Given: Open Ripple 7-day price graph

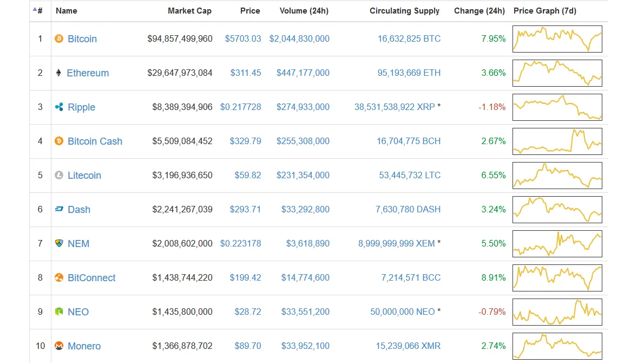Looking at the screenshot, I should click(x=557, y=107).
